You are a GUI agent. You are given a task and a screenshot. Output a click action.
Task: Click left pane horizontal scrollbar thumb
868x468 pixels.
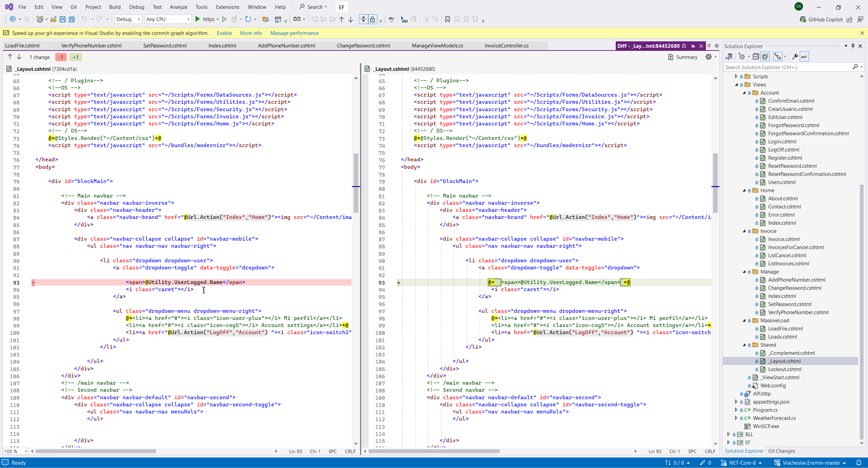96,451
